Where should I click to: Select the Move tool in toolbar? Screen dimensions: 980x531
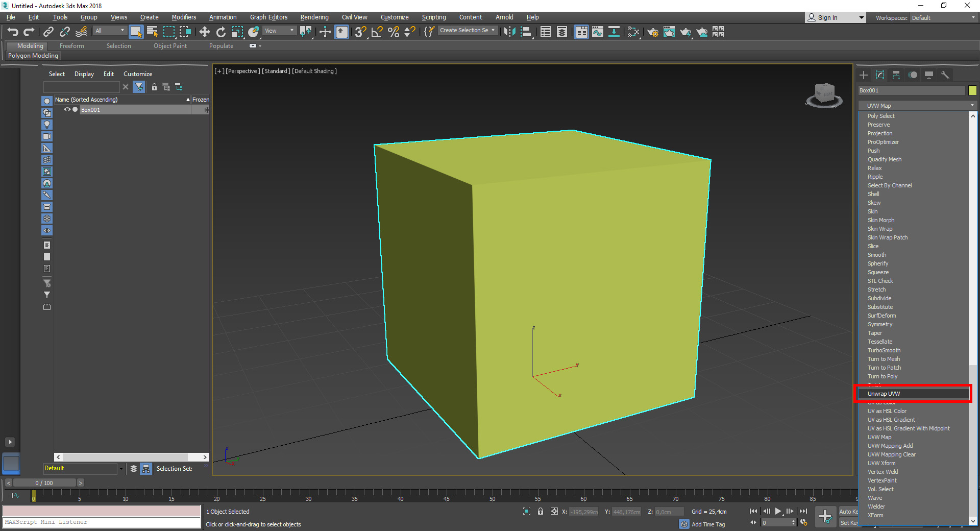click(x=204, y=32)
